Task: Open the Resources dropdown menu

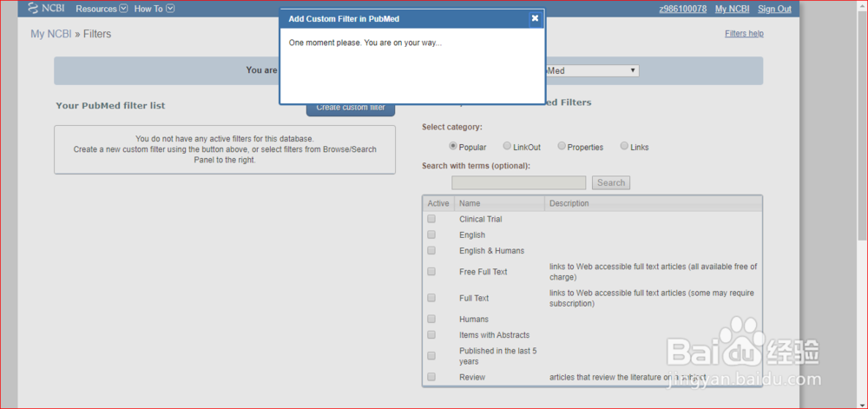Action: (x=102, y=9)
